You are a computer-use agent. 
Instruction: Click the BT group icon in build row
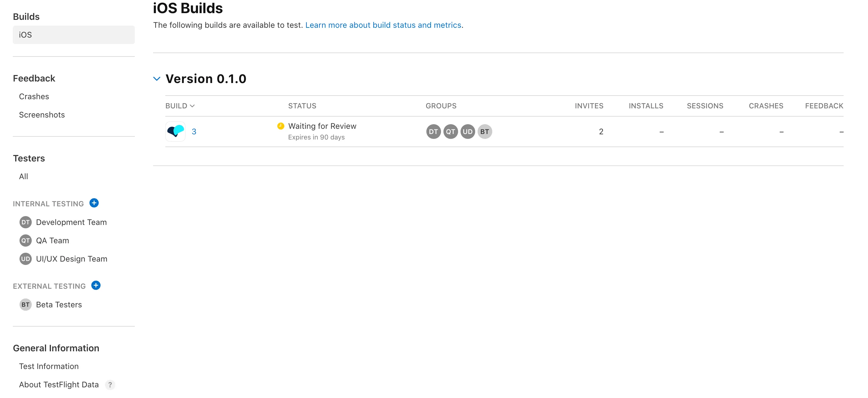(484, 131)
